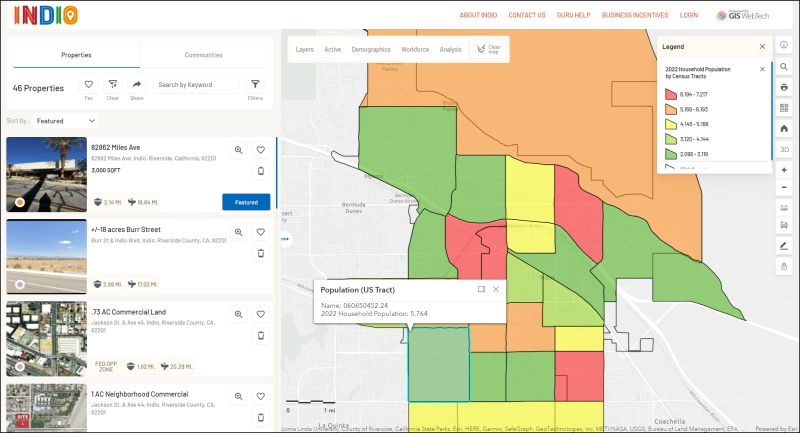Delete .73 AC Commercial Land listing
The height and width of the screenshot is (433, 800).
(261, 335)
